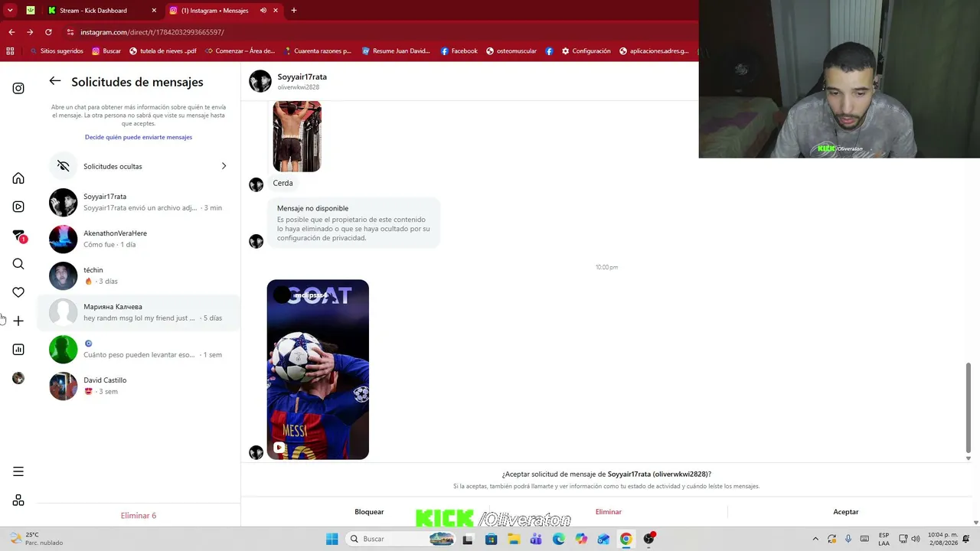Mute audio on the Instagram tab
The height and width of the screenshot is (551, 980).
(263, 11)
